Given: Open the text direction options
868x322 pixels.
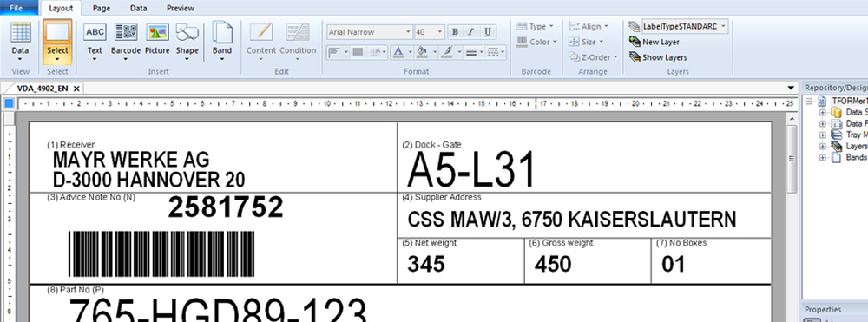Looking at the screenshot, I should (378, 53).
